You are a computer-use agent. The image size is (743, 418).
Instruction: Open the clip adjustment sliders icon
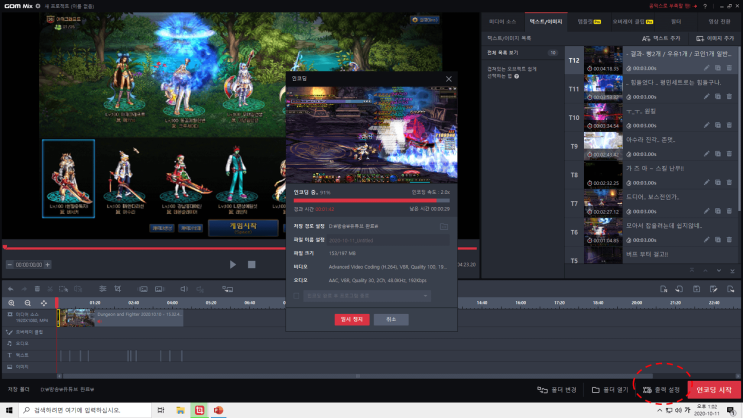102,289
